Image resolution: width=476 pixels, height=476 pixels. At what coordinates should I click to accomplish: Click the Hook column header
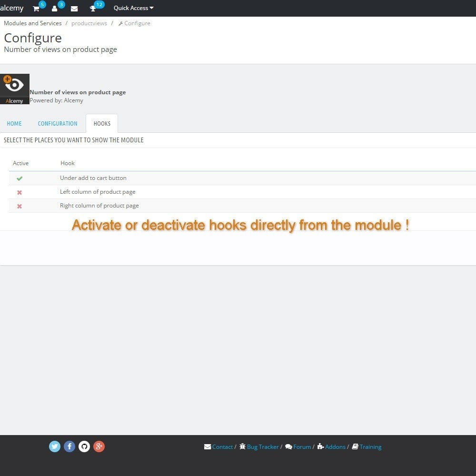pos(68,163)
